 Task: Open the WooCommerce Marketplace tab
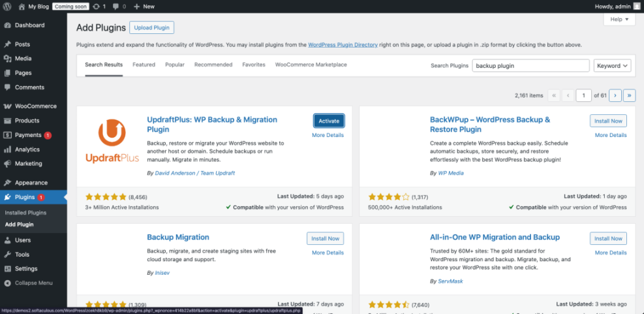click(x=311, y=65)
